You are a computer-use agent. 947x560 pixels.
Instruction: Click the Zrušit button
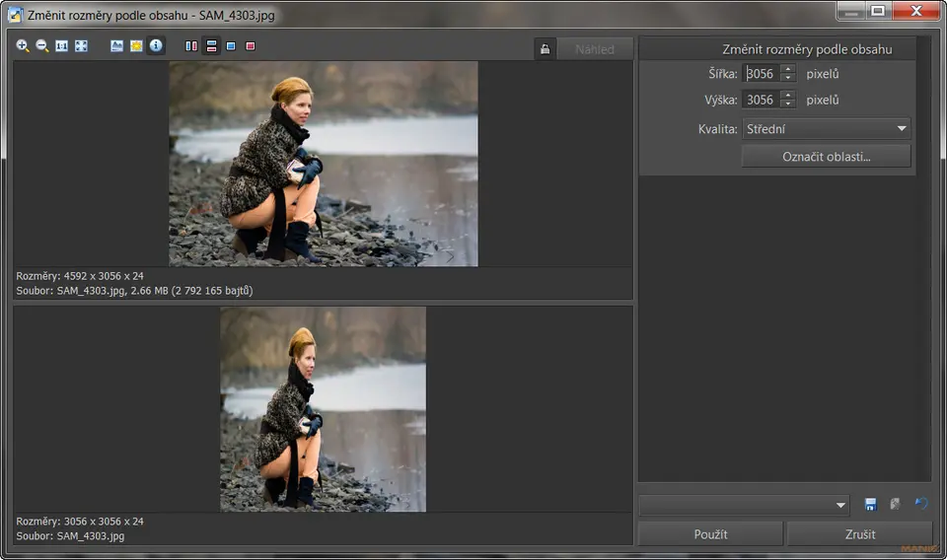click(859, 534)
